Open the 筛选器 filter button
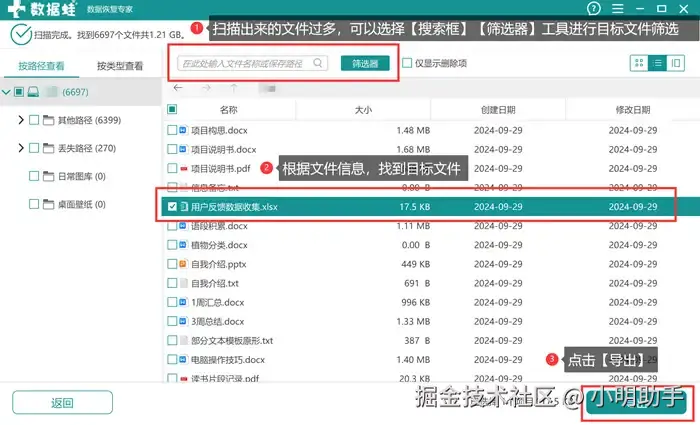 365,63
